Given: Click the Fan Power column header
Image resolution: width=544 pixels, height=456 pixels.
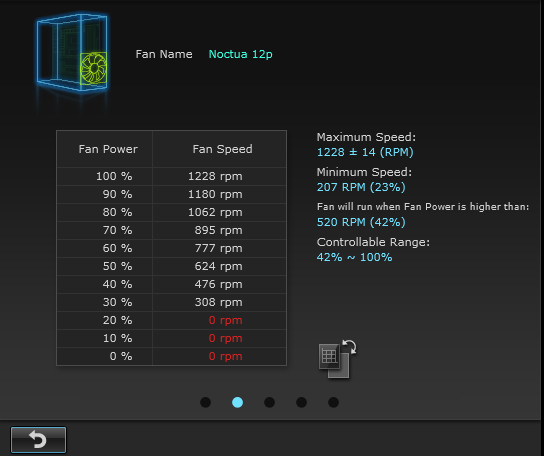Looking at the screenshot, I should [108, 149].
